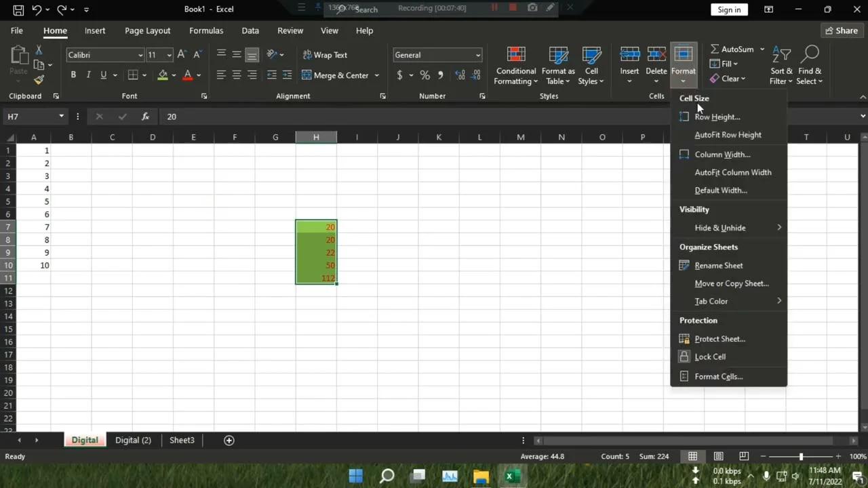Open the Conditional Formatting icon
This screenshot has width=868, height=488.
tap(516, 56)
